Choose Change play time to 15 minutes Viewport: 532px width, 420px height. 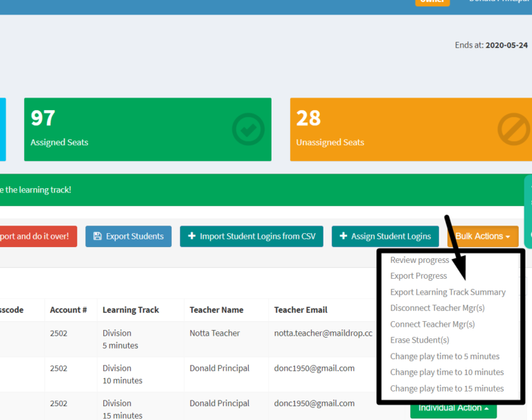pyautogui.click(x=447, y=388)
